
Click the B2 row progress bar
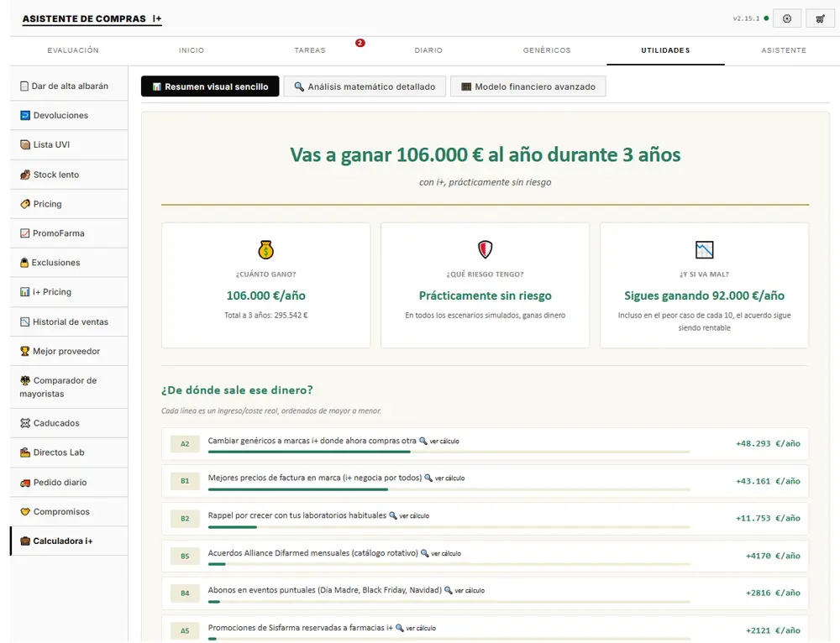449,527
